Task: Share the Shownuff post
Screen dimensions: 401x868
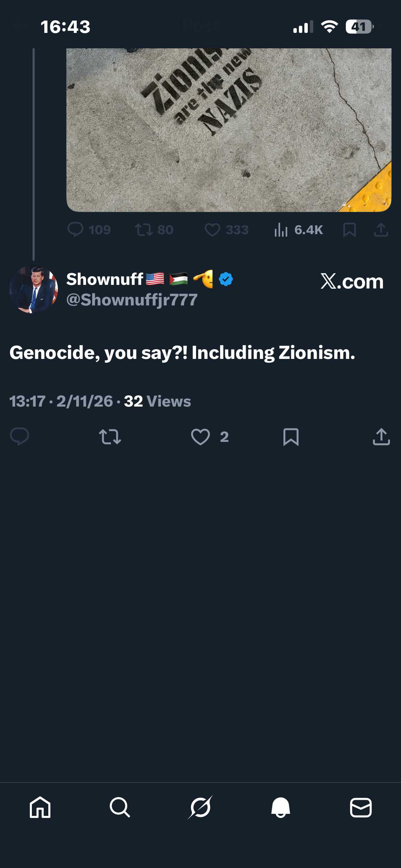Action: tap(381, 437)
